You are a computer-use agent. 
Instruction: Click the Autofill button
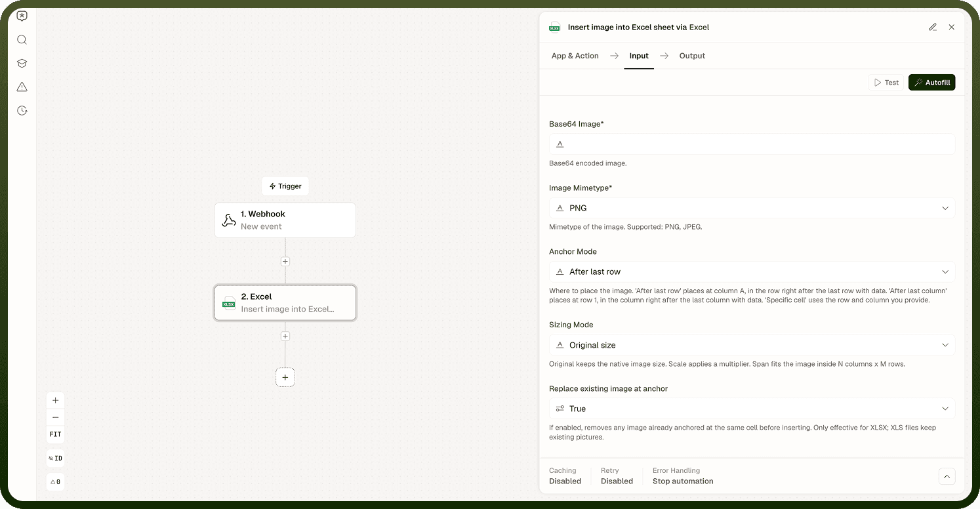tap(931, 83)
